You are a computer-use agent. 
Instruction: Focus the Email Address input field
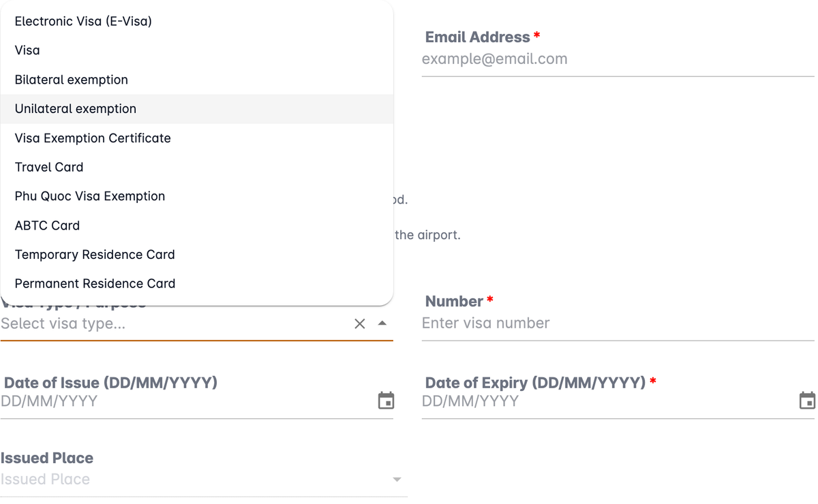coord(618,59)
